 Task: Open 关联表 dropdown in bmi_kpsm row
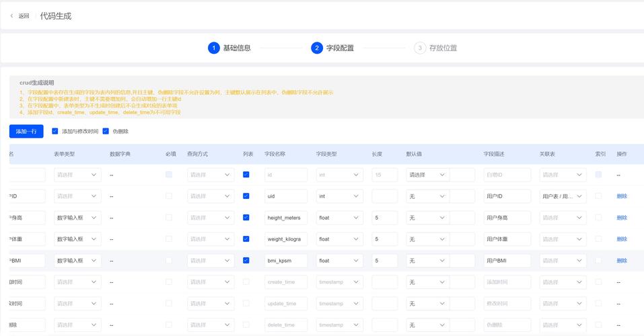[563, 261]
